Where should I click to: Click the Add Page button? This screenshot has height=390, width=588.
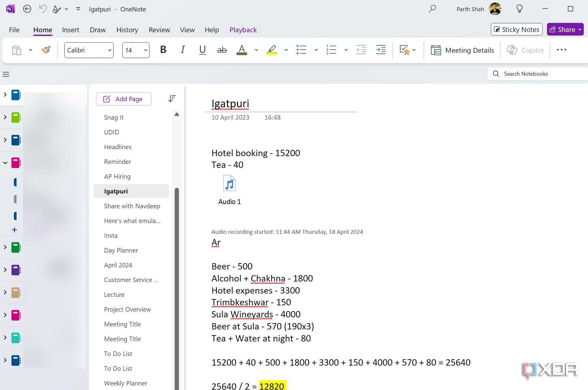click(124, 99)
